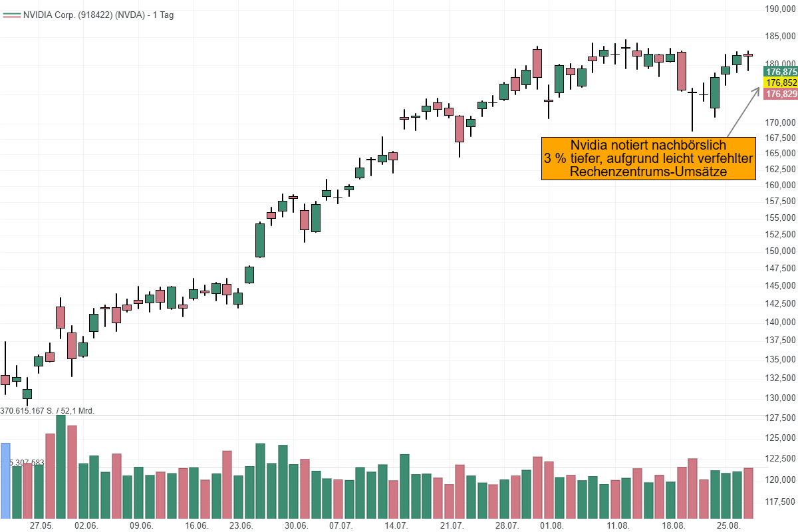The height and width of the screenshot is (532, 798).
Task: Click the 157,500 price axis label
Action: click(781, 201)
